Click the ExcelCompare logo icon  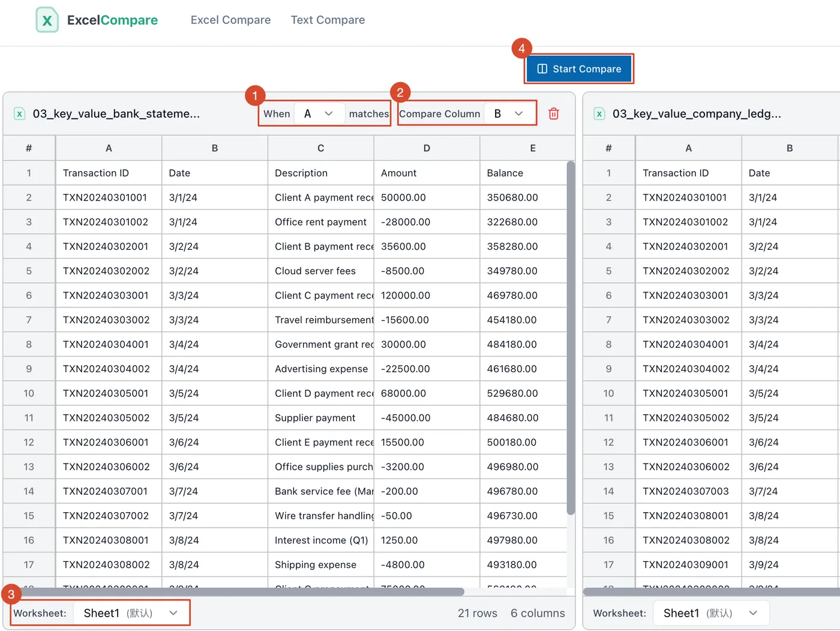click(47, 20)
